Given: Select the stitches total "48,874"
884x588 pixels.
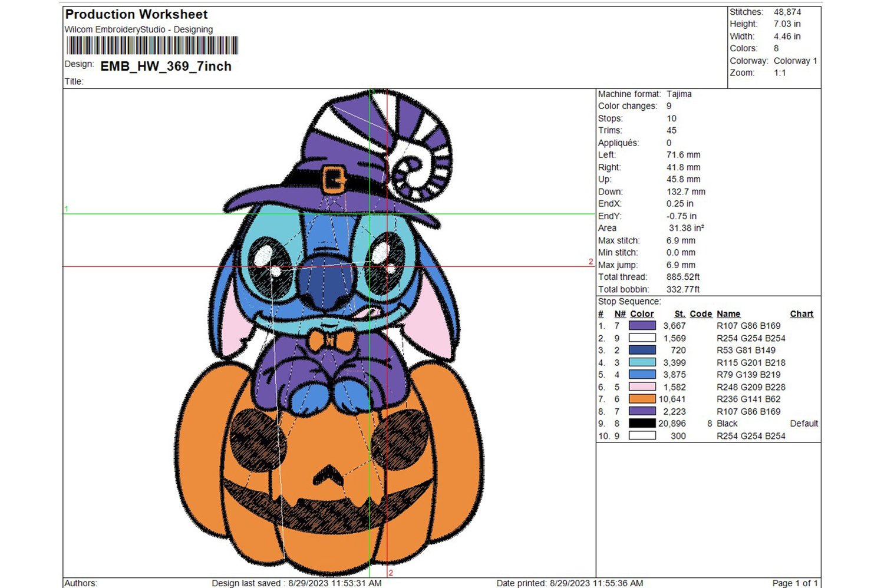Looking at the screenshot, I should 787,12.
